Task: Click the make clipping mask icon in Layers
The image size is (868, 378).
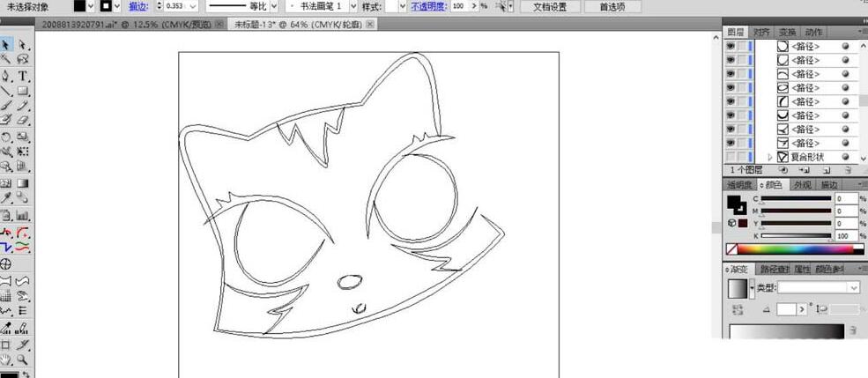Action: tap(783, 170)
